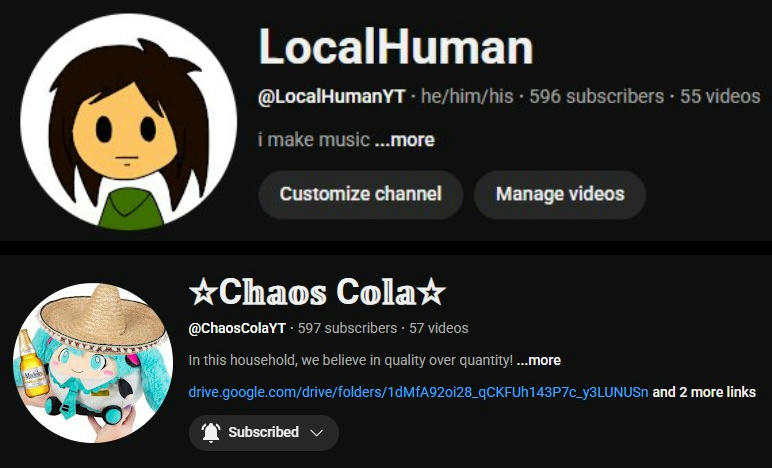Click the 55 videos label
Viewport: 772px width, 468px height.
click(x=720, y=96)
